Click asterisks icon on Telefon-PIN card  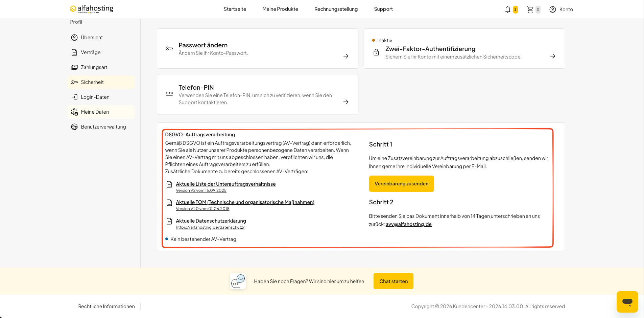point(169,94)
